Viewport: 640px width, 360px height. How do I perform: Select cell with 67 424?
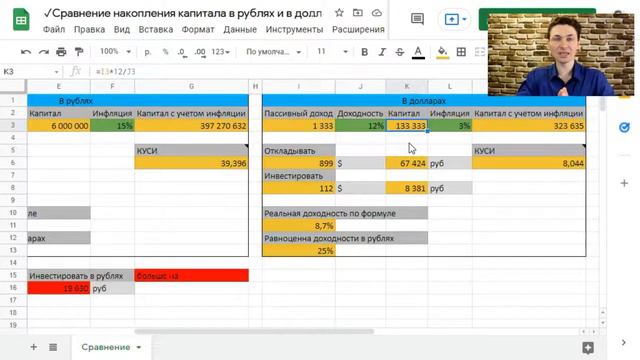407,163
